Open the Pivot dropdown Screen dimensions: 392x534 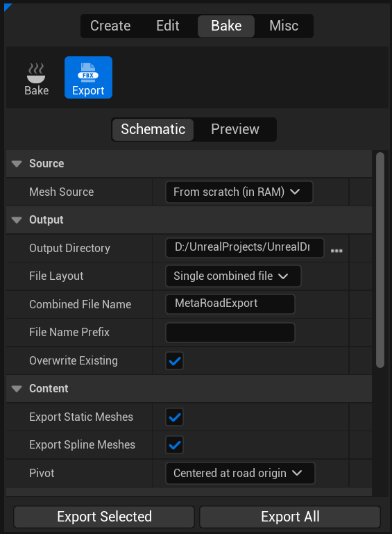[240, 474]
